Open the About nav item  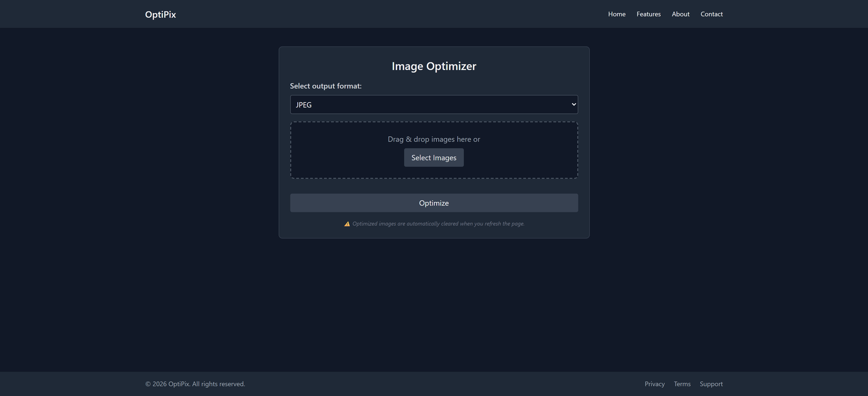pyautogui.click(x=680, y=14)
